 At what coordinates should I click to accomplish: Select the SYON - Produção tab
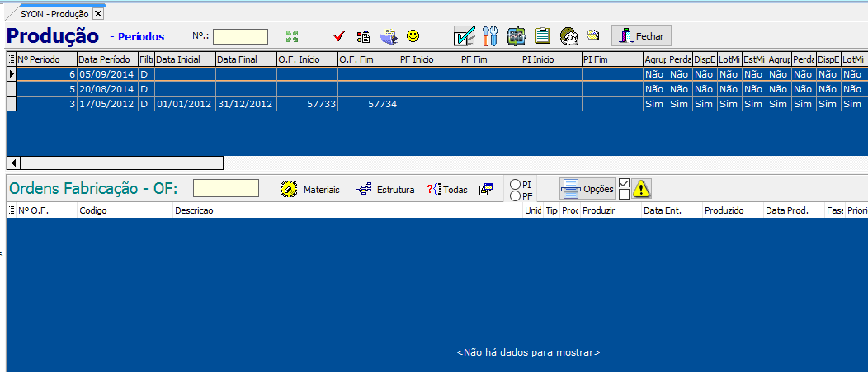(x=54, y=14)
